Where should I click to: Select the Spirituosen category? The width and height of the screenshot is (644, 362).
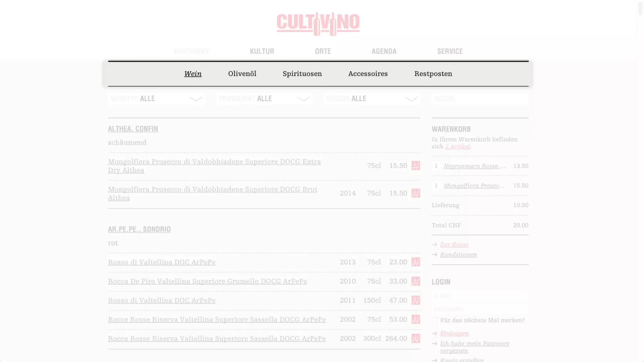click(x=302, y=74)
